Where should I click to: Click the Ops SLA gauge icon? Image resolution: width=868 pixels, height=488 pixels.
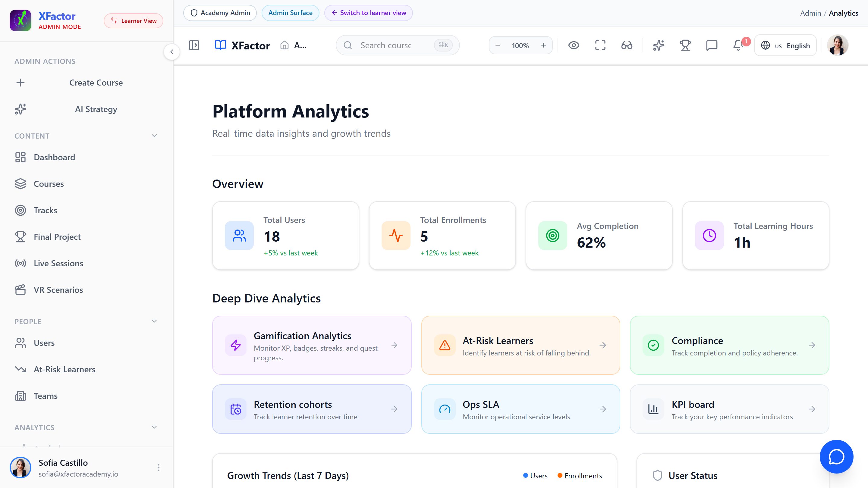click(x=445, y=409)
